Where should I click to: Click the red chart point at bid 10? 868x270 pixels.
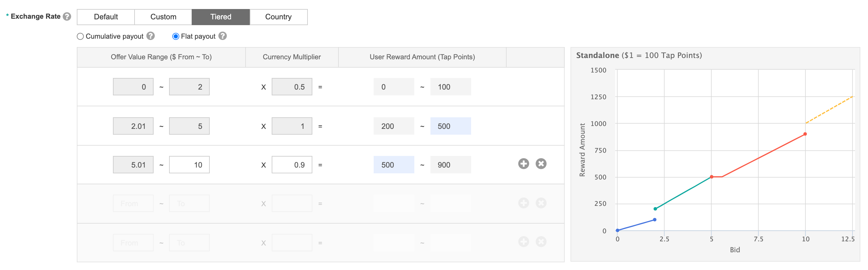pyautogui.click(x=805, y=134)
